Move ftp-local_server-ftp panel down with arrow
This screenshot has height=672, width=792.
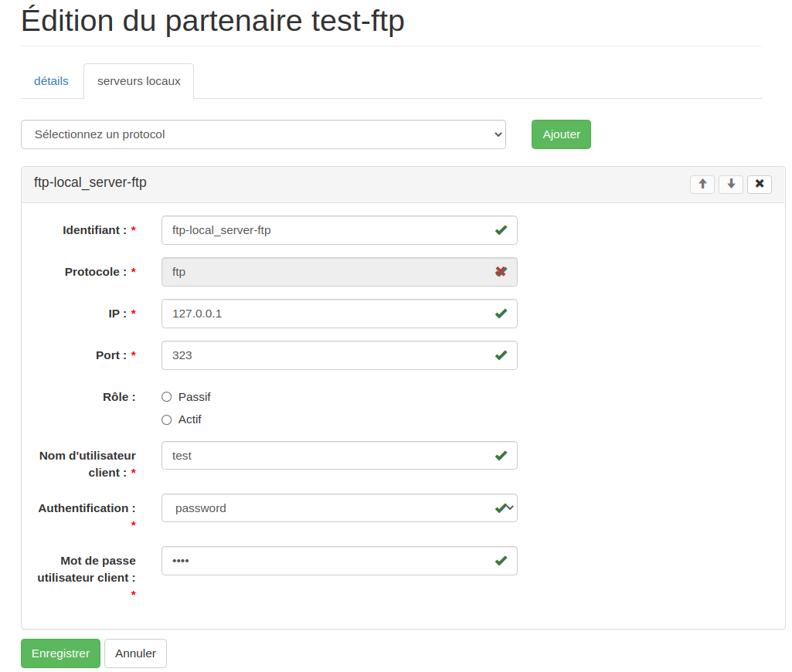coord(731,185)
